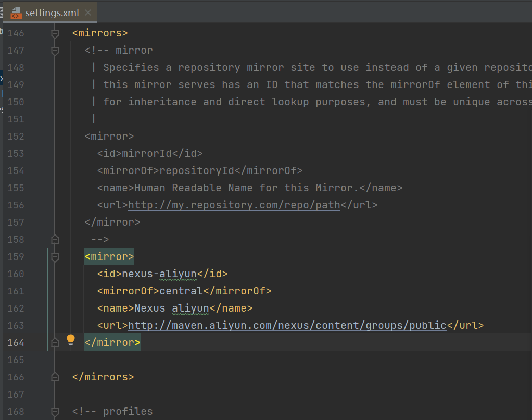Click the highlighted closing mirror tag
Image resolution: width=532 pixels, height=420 pixels.
pyautogui.click(x=112, y=343)
